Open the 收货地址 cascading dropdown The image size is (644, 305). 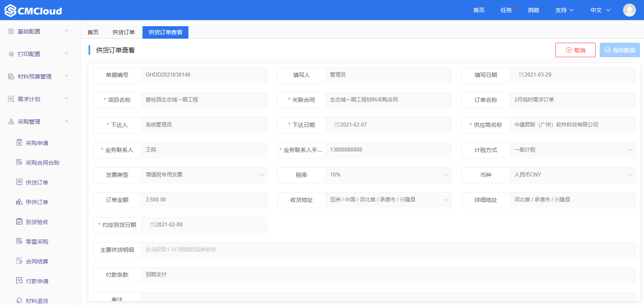(x=388, y=200)
